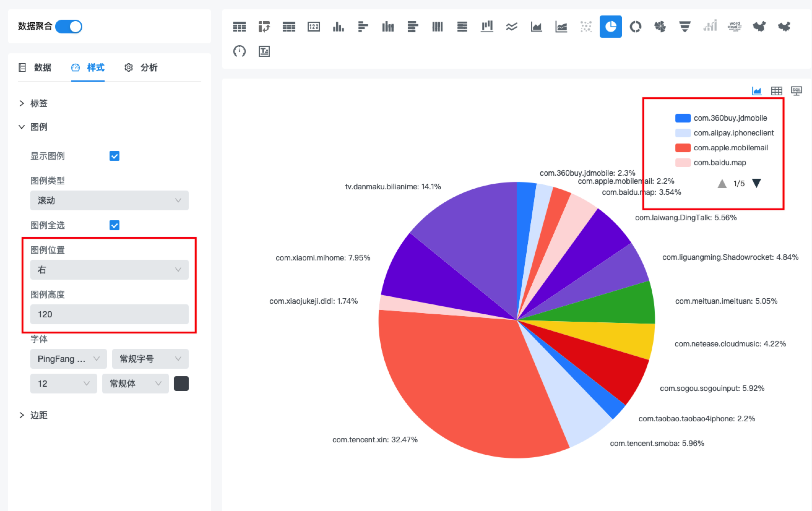Uncheck the 显示图例 checkbox

coord(114,156)
